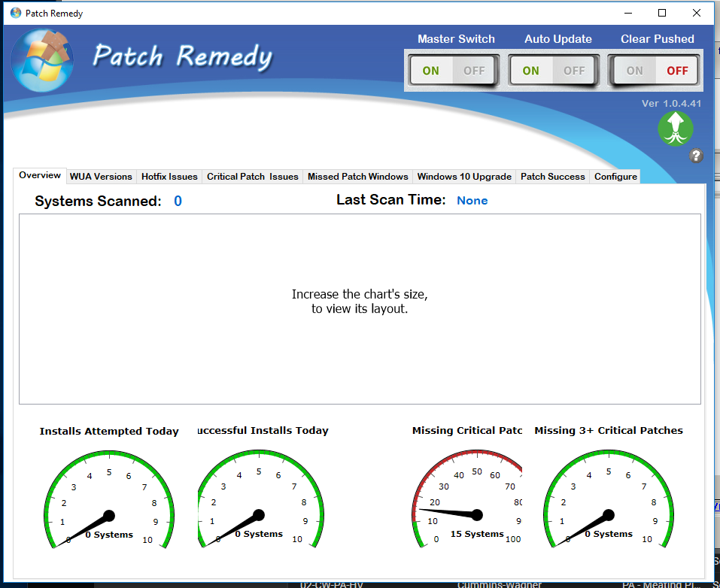The image size is (720, 588).
Task: Open the Windows 10 Upgrade tab
Action: click(464, 177)
